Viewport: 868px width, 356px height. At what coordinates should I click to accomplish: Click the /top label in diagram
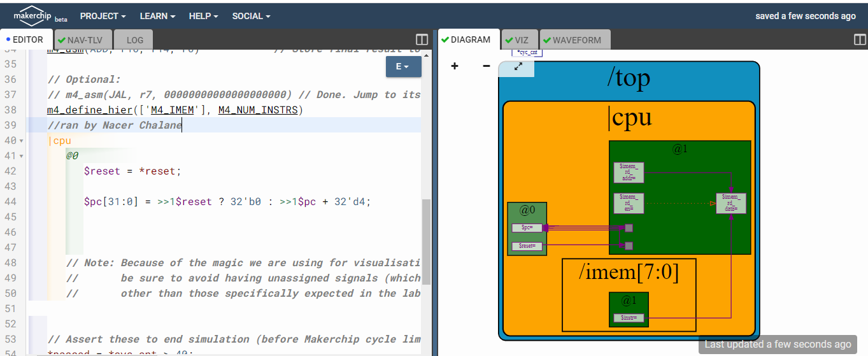click(x=629, y=78)
